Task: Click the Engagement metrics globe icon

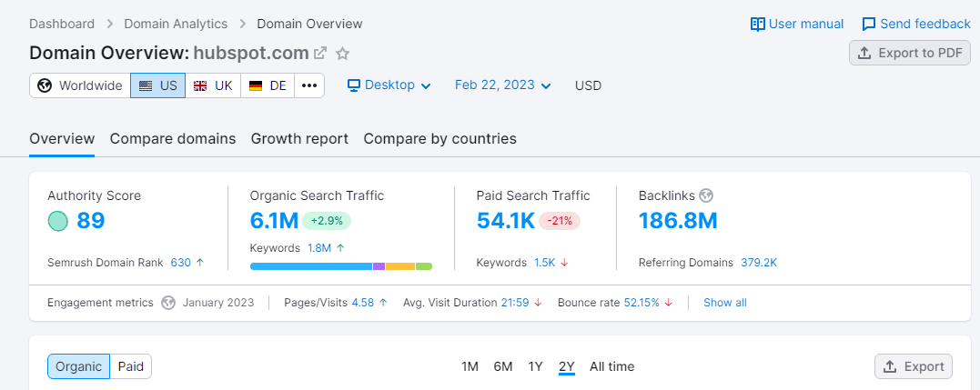Action: (x=168, y=303)
